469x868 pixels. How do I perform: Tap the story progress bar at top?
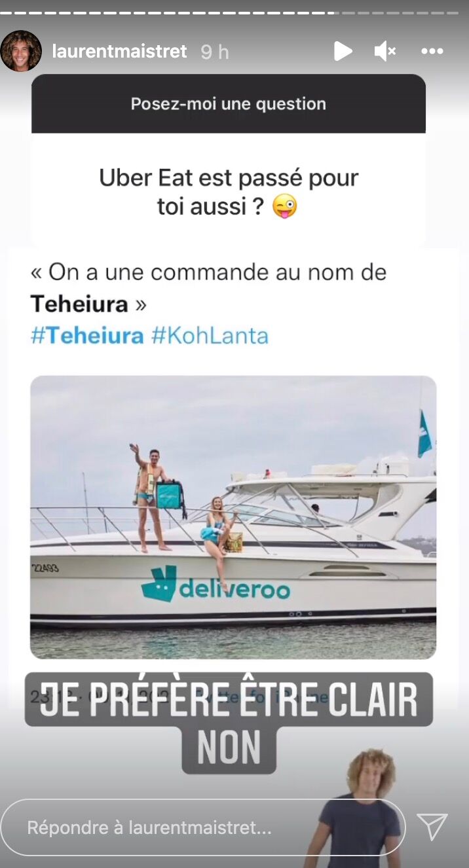tap(235, 12)
